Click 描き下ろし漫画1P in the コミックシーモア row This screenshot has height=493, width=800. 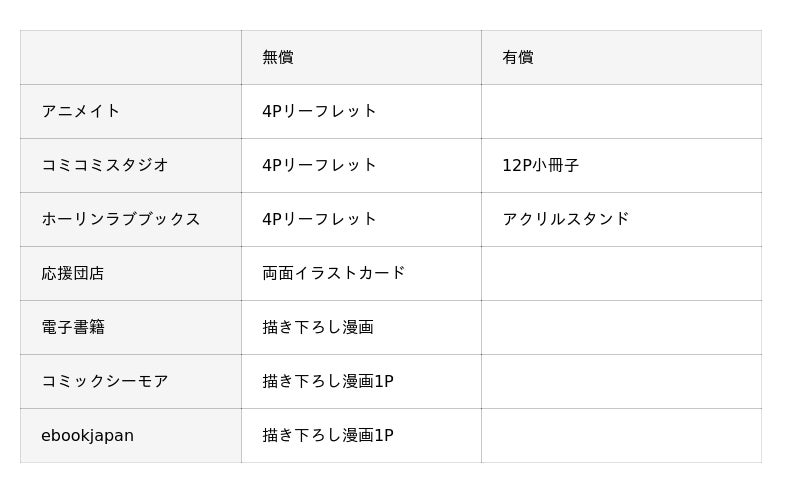coord(328,381)
